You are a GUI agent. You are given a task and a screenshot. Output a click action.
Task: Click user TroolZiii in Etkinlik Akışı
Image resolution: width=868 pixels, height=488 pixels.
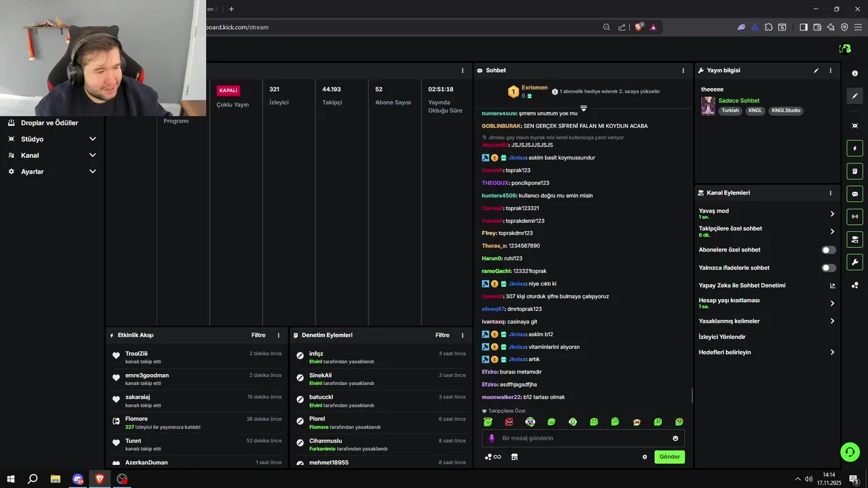pos(136,354)
